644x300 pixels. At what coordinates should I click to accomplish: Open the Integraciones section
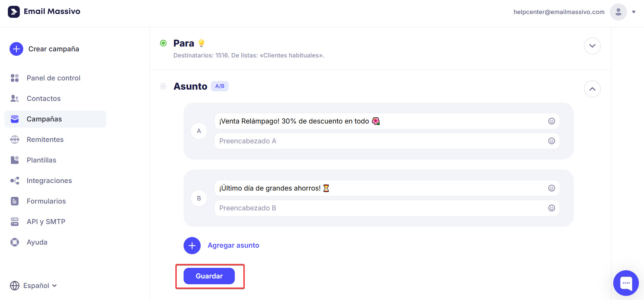click(49, 180)
